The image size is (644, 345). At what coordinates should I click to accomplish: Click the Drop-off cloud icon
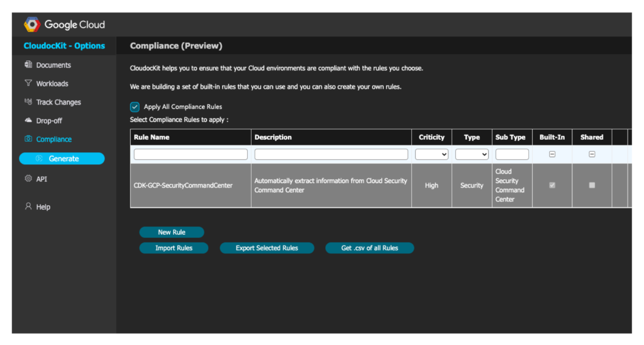(x=28, y=120)
